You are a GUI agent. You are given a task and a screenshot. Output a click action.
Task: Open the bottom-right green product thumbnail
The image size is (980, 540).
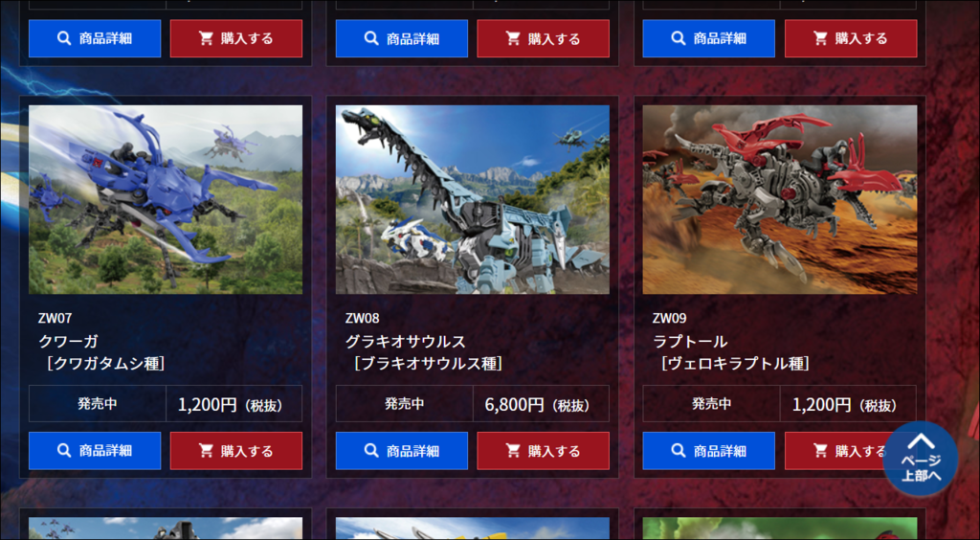tap(780, 529)
